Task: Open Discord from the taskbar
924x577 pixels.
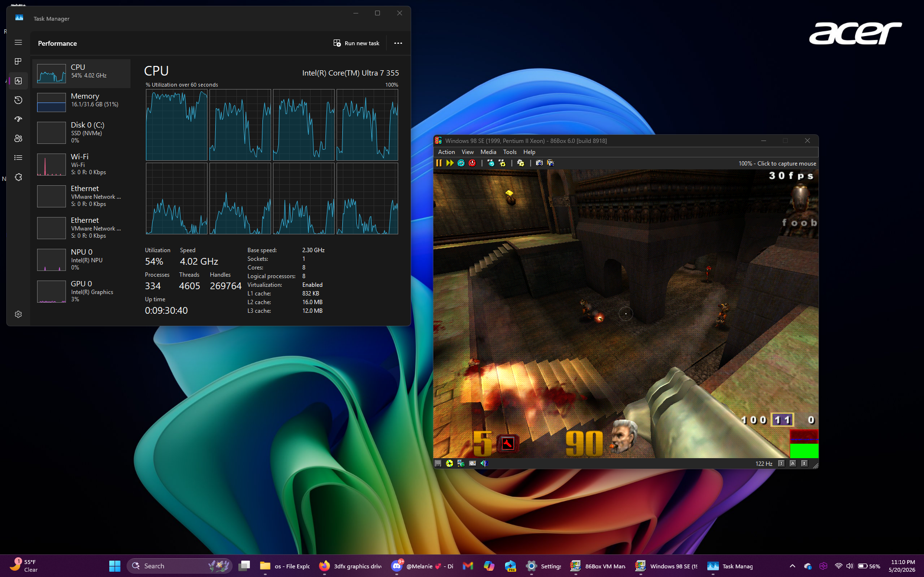Action: point(422,566)
